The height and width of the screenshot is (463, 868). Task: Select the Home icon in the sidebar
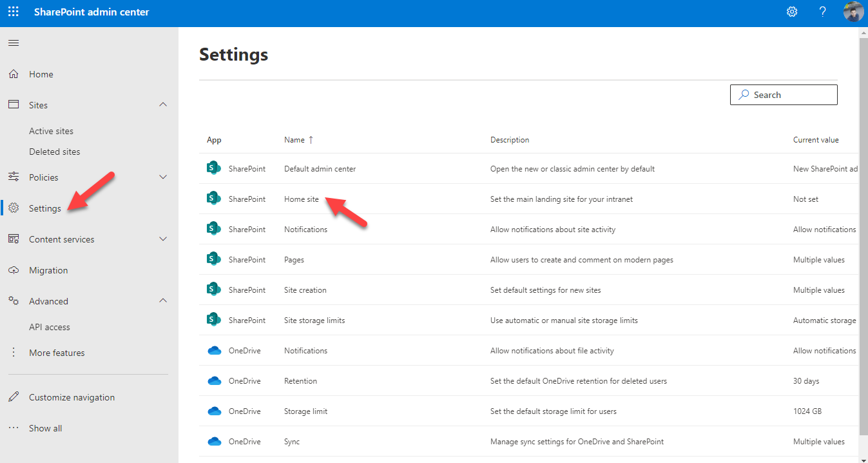point(12,74)
